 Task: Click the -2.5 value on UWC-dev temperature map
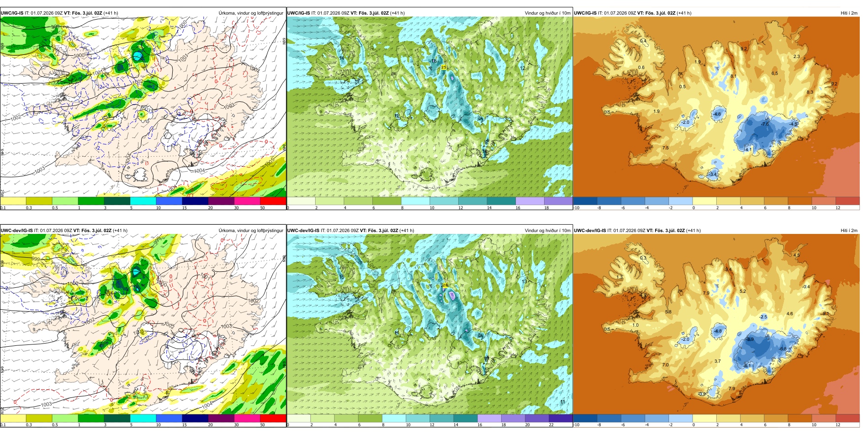click(x=763, y=317)
